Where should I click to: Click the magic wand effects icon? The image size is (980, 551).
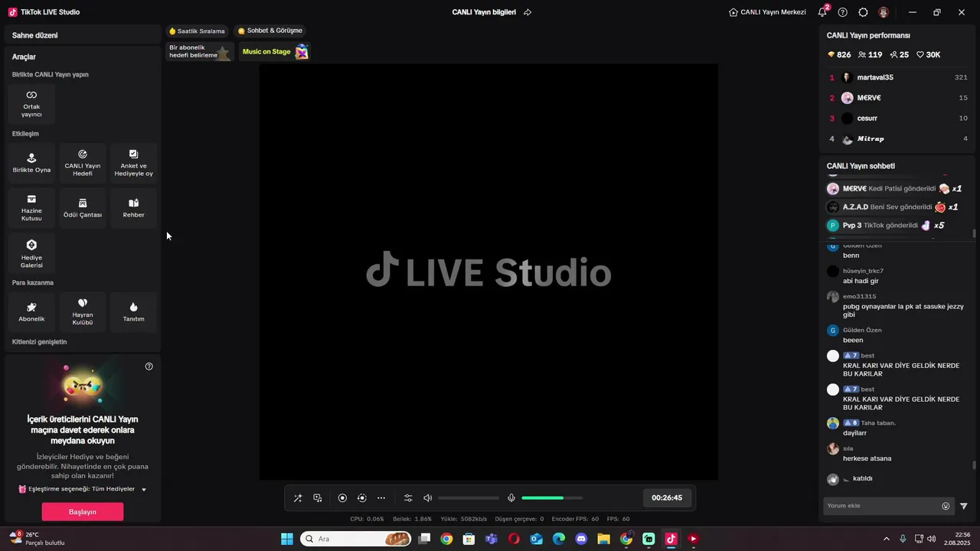298,498
